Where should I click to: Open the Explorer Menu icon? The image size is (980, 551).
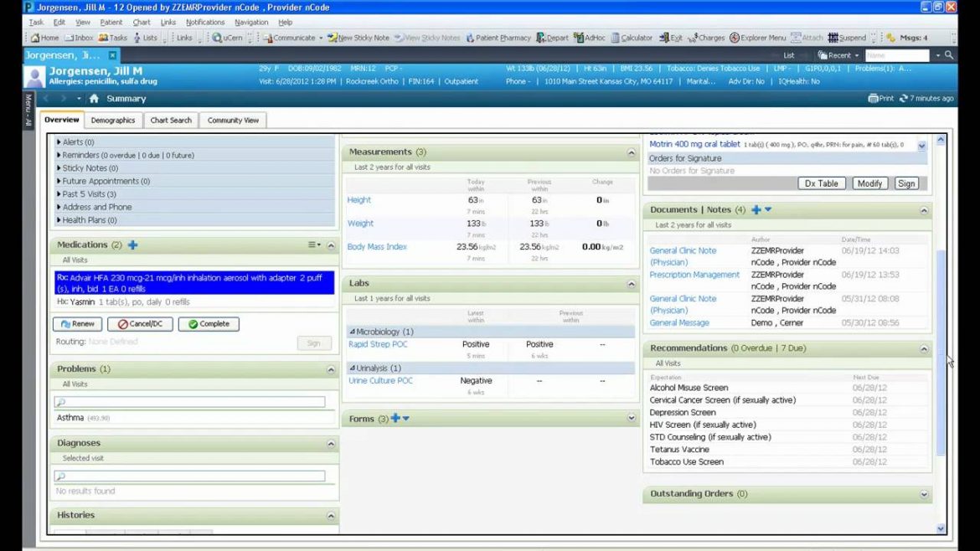756,37
